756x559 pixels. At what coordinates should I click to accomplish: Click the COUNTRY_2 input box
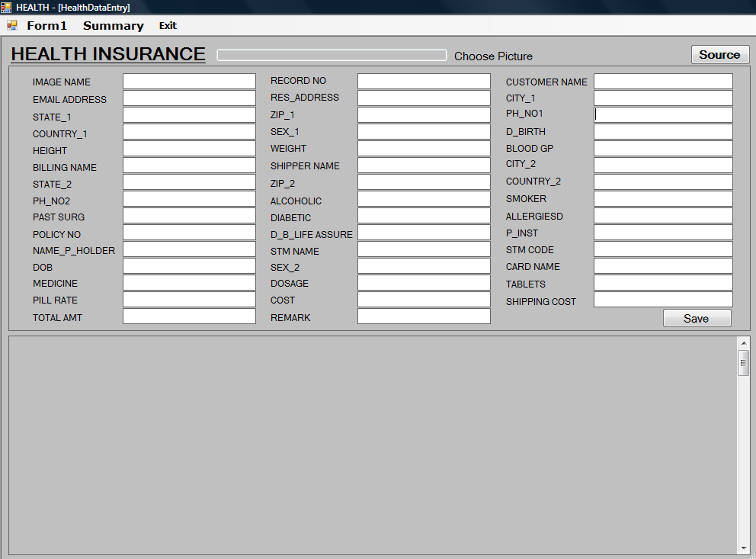[663, 182]
